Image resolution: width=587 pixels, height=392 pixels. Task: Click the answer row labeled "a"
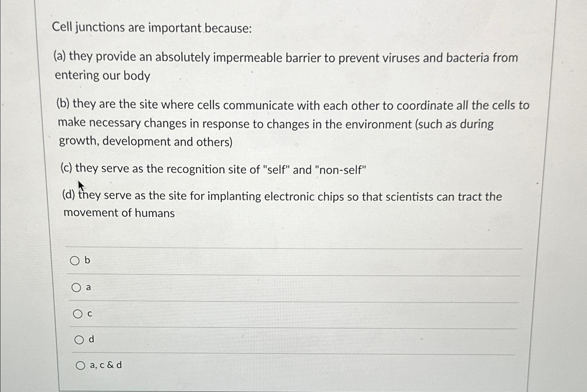pyautogui.click(x=88, y=287)
